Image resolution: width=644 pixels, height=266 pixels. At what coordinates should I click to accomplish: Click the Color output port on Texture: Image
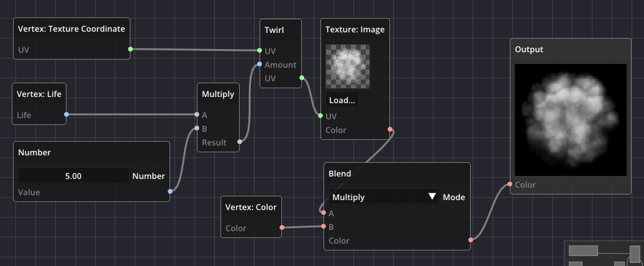pyautogui.click(x=390, y=130)
